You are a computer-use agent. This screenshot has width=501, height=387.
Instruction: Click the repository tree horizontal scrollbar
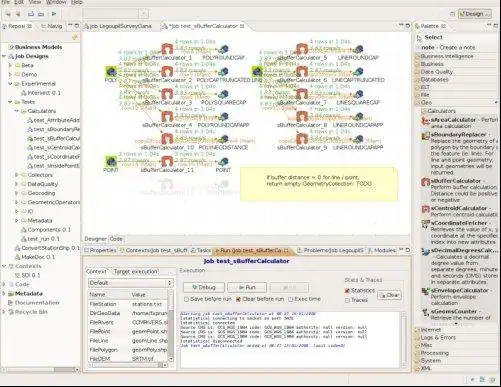tap(40, 370)
